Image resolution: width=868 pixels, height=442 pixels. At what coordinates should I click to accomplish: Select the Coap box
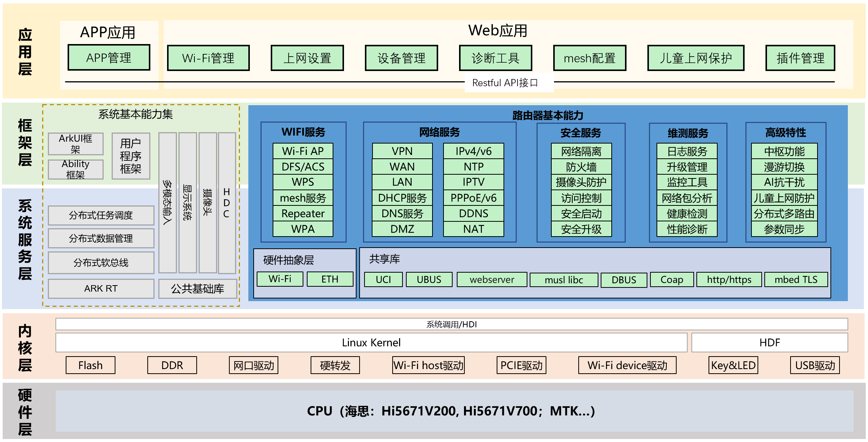pos(672,279)
